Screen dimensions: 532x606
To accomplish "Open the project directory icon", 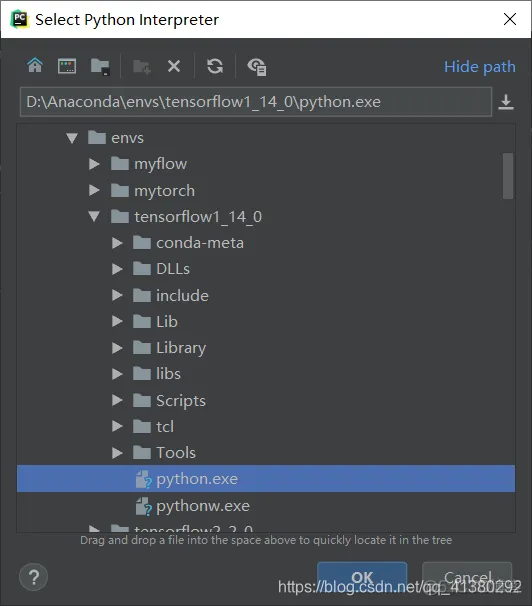I will click(100, 66).
